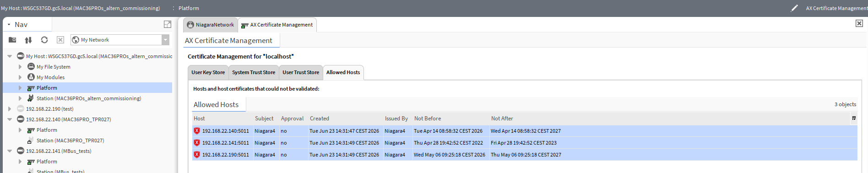Expand My Modules node
The height and width of the screenshot is (173, 868).
(20, 77)
